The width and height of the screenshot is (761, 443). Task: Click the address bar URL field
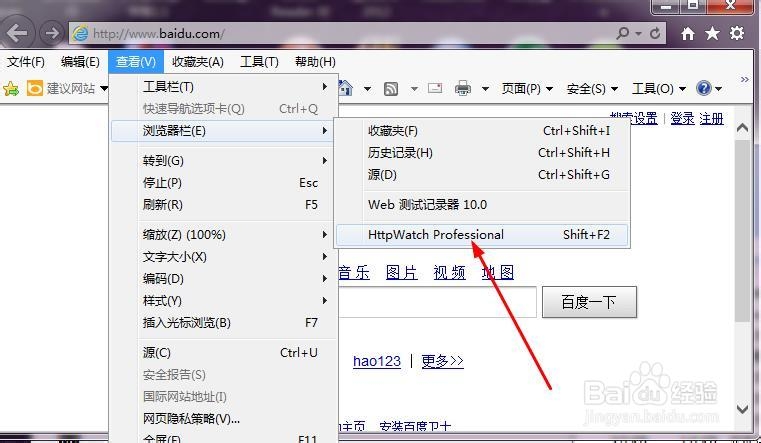tap(340, 33)
